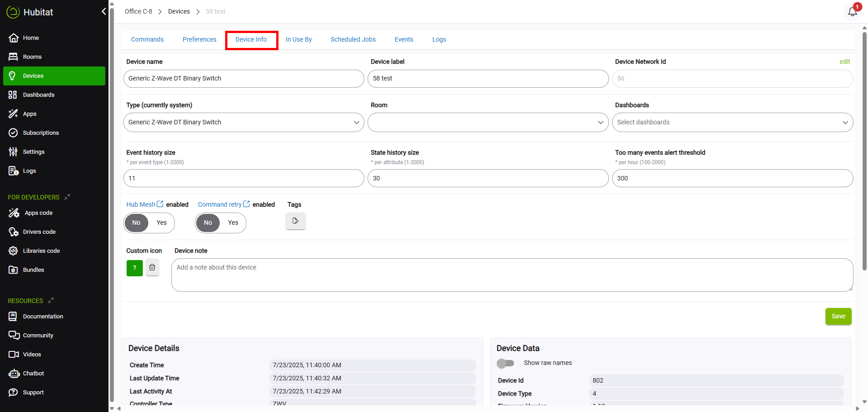Go to Devices breadcrumb link
868x412 pixels.
[179, 12]
